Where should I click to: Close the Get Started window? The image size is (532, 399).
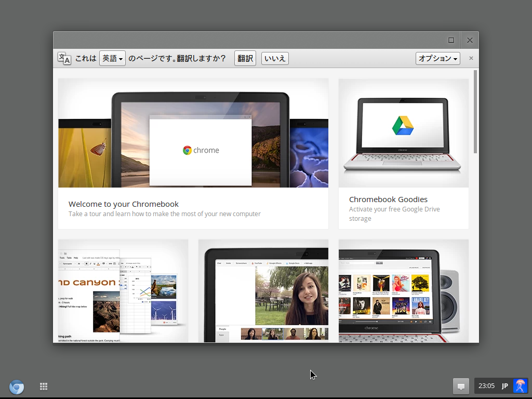[x=470, y=41]
